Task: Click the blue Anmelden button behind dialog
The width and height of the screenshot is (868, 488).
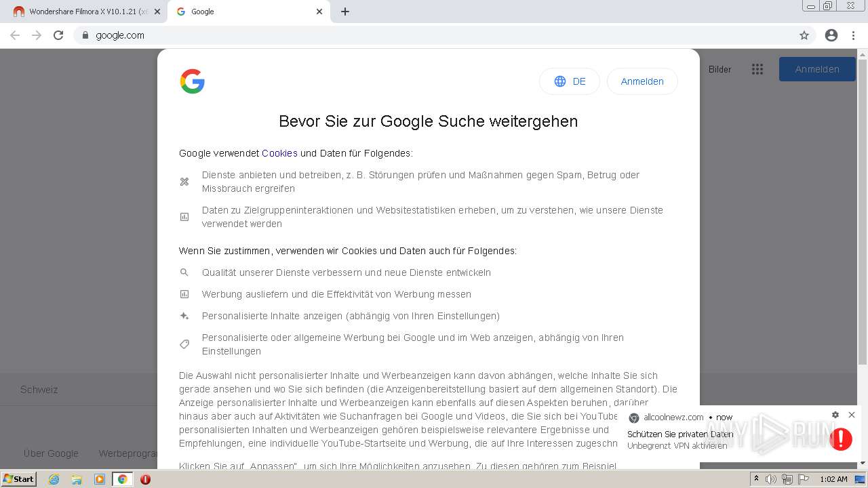Action: [817, 69]
